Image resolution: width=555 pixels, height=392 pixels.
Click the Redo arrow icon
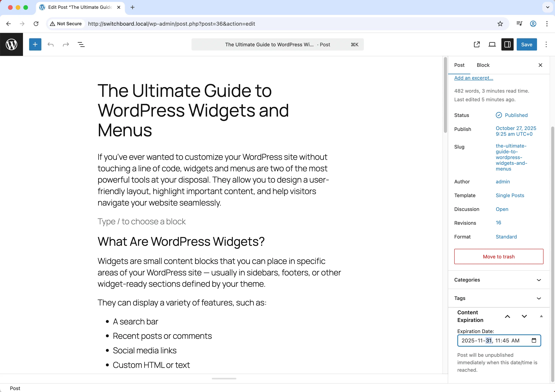pos(66,44)
